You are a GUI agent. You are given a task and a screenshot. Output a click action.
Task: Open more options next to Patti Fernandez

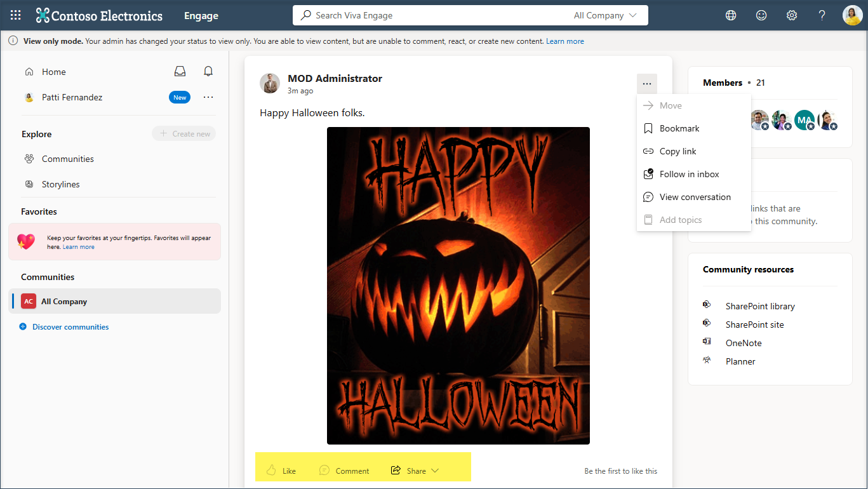208,97
